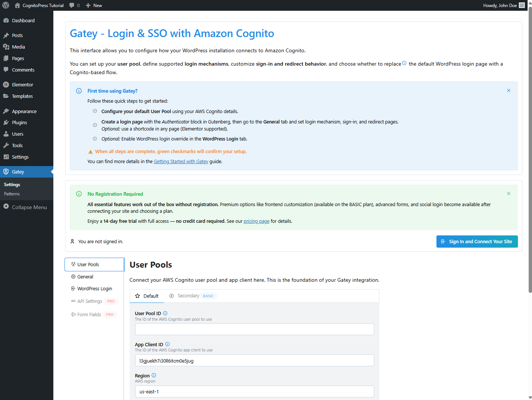Click the plus New icon in admin bar

pyautogui.click(x=88, y=5)
